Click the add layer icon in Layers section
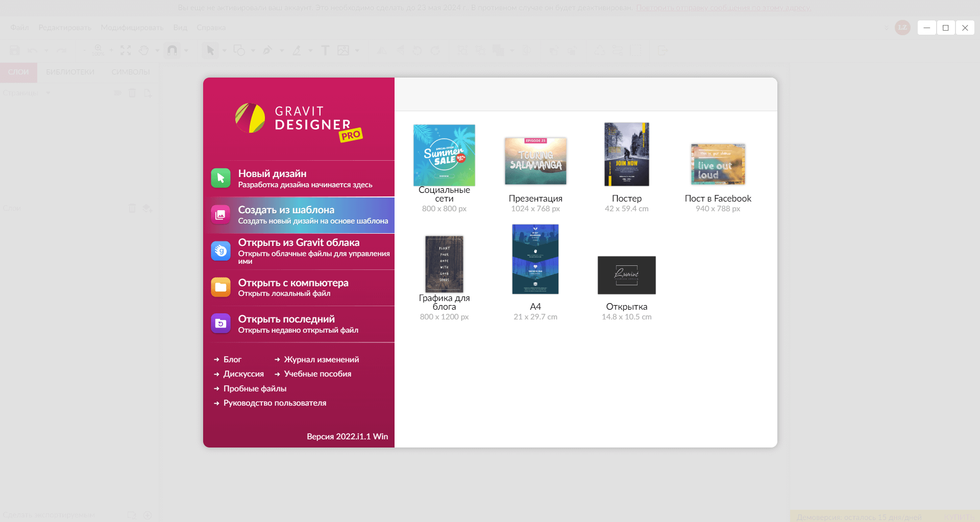 click(x=148, y=208)
